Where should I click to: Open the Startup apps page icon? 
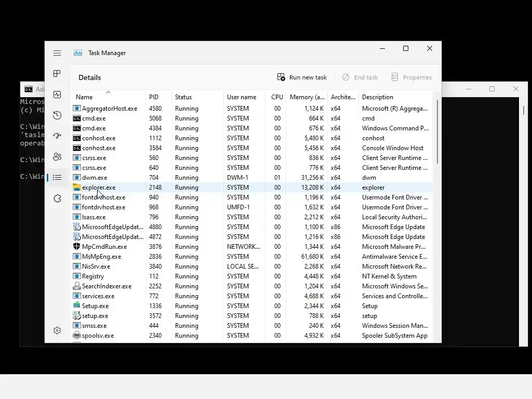pos(57,136)
